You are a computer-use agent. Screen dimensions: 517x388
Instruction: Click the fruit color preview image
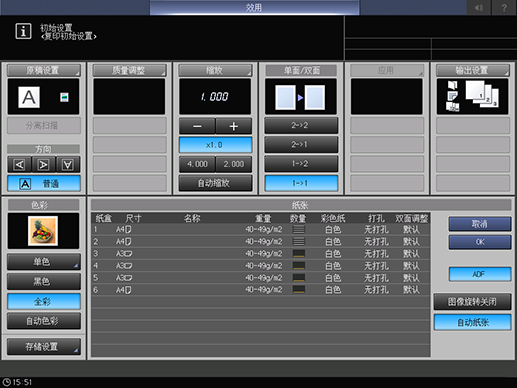tap(43, 231)
